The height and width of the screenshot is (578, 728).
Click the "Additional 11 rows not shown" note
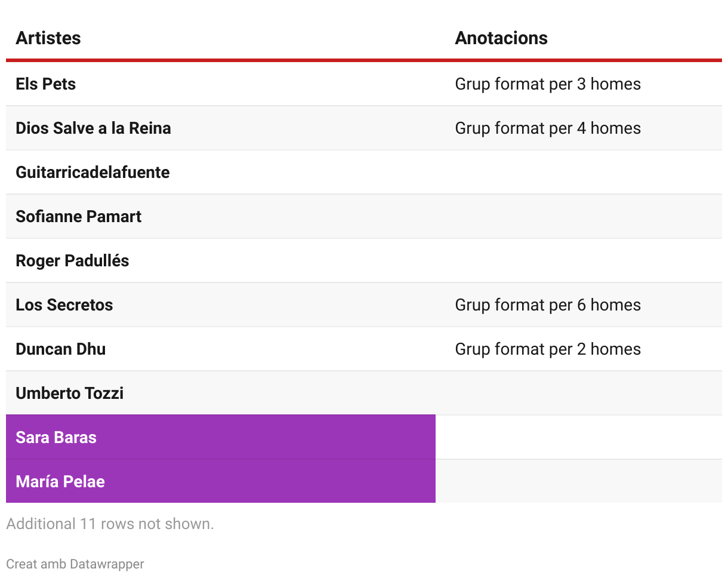[110, 524]
